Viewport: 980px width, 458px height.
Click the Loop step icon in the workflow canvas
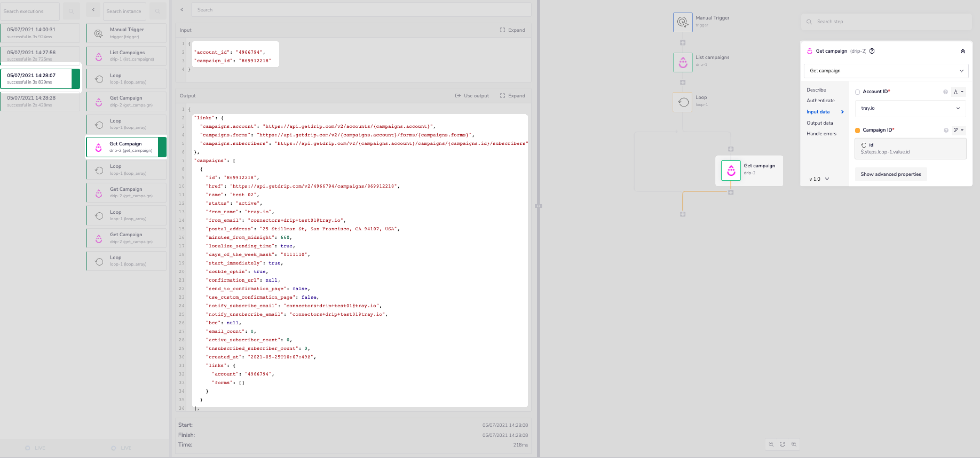(x=682, y=102)
